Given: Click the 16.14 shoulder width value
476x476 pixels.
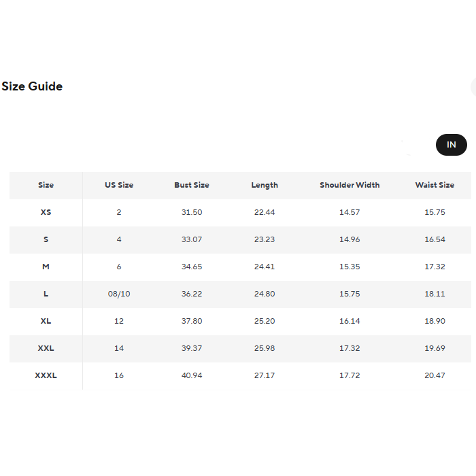Looking at the screenshot, I should pos(350,321).
